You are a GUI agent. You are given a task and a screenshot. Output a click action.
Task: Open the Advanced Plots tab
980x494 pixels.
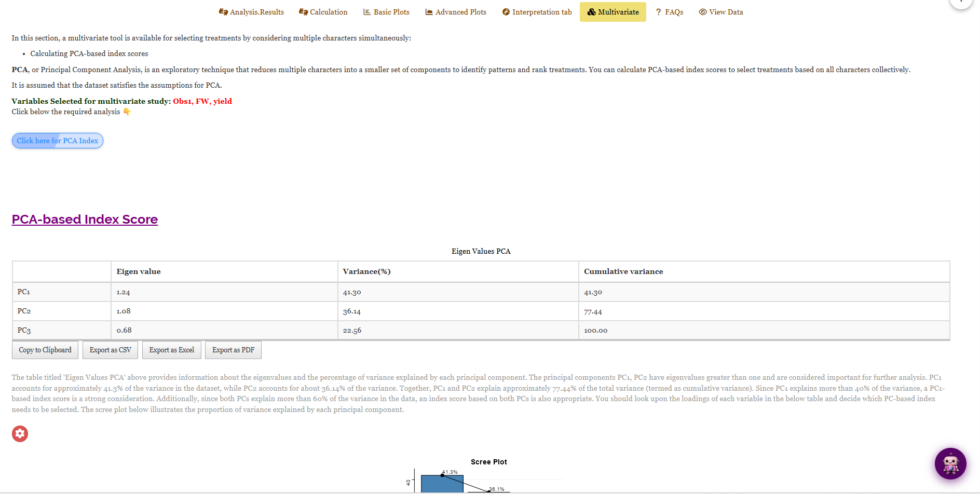(456, 12)
